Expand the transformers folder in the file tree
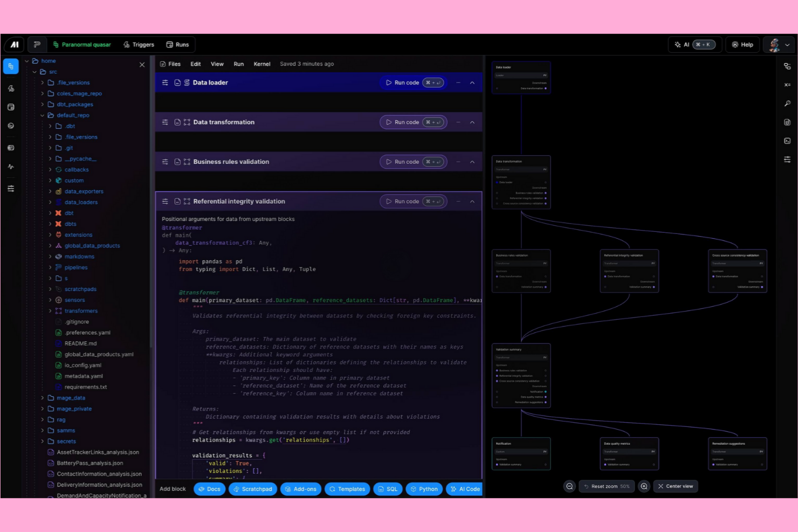Screen dimensions: 798x532 50,310
